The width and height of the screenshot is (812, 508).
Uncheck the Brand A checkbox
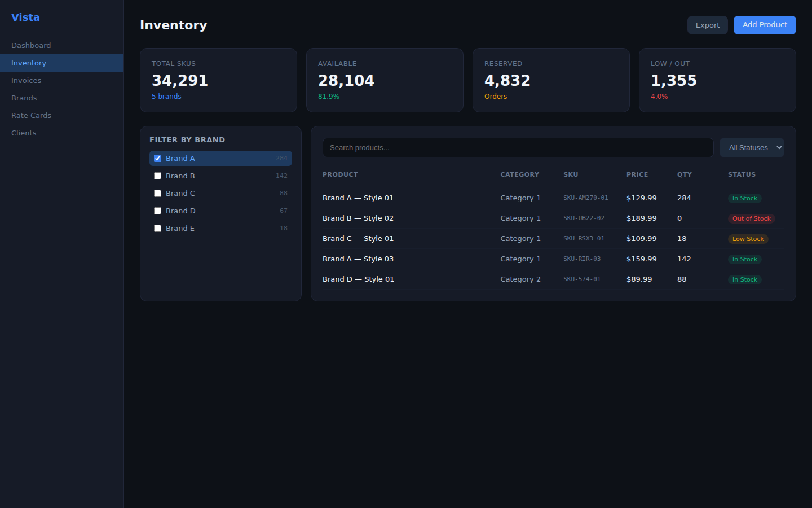[x=158, y=159]
